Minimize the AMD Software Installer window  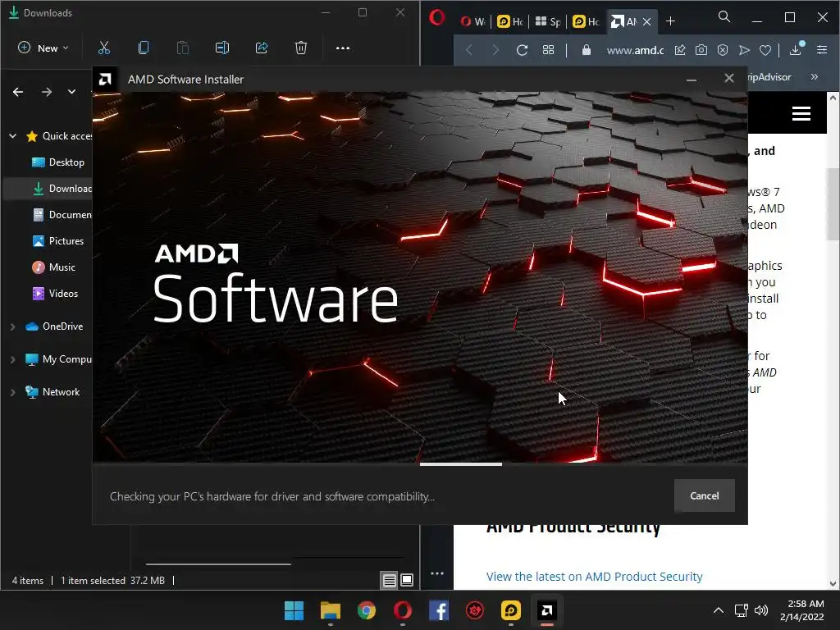(x=691, y=80)
